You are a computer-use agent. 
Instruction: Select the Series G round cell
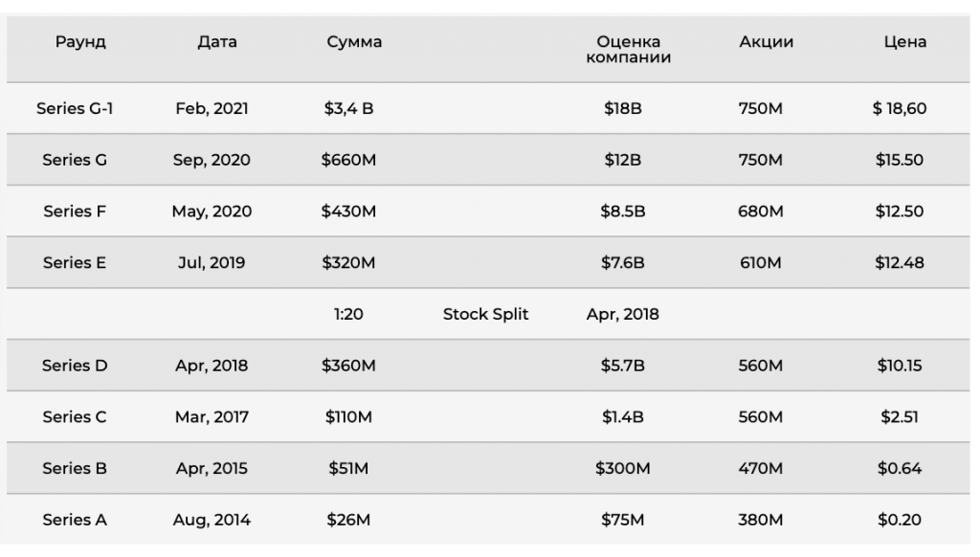tap(75, 160)
